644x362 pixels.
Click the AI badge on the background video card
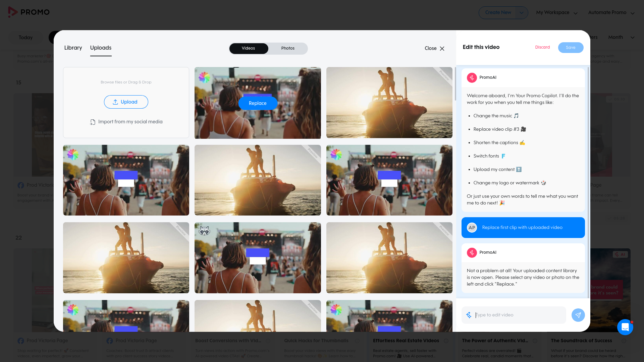point(620,254)
